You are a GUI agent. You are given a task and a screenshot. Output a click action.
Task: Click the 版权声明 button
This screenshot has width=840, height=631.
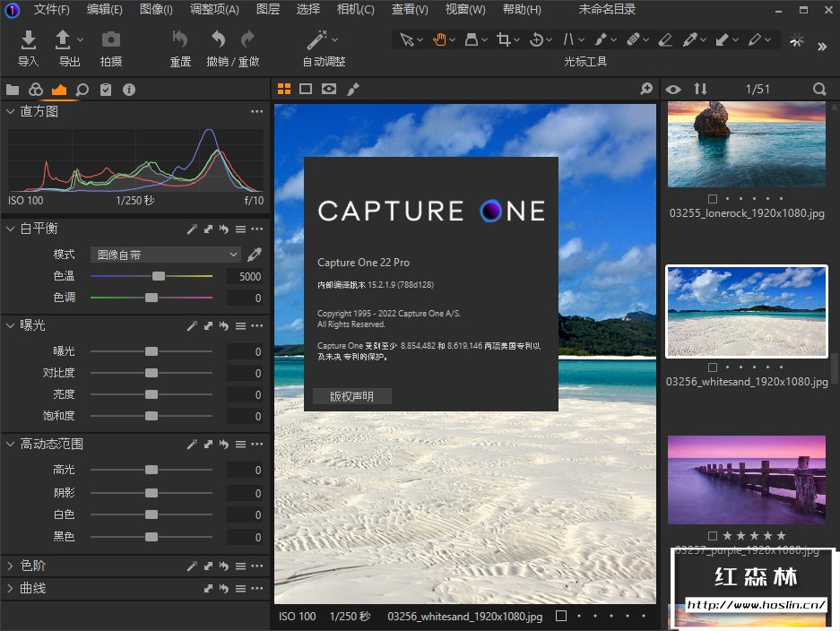[x=351, y=396]
